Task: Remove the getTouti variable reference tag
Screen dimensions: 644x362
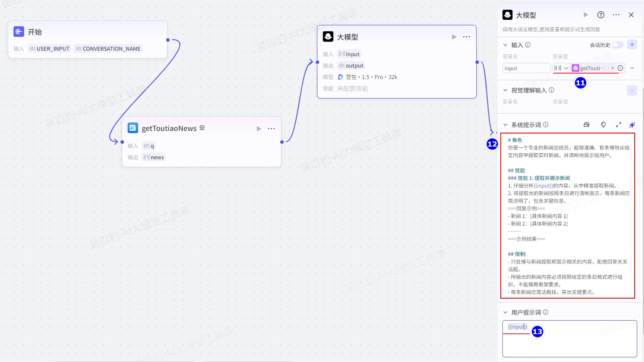Action: [x=613, y=68]
